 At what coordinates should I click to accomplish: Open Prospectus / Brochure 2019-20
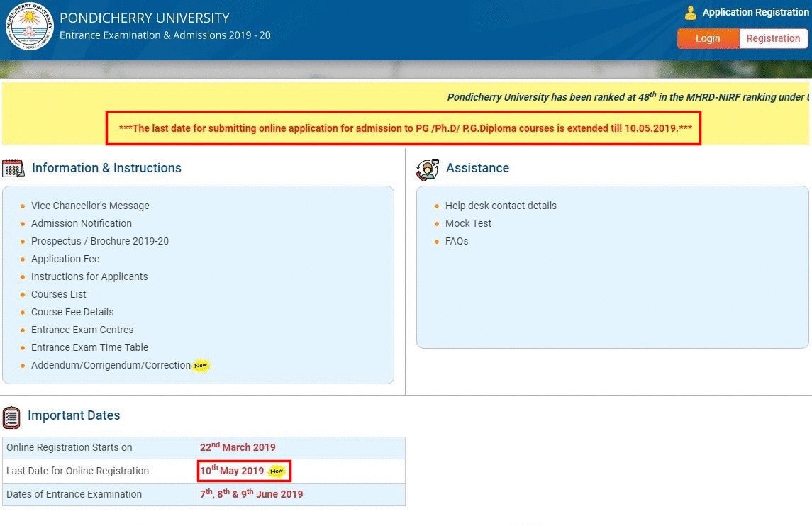pos(100,241)
